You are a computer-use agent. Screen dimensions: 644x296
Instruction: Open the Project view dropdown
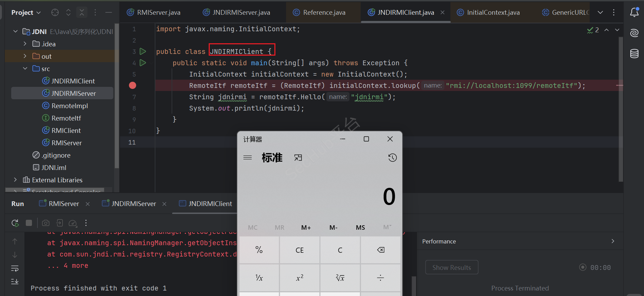click(26, 12)
